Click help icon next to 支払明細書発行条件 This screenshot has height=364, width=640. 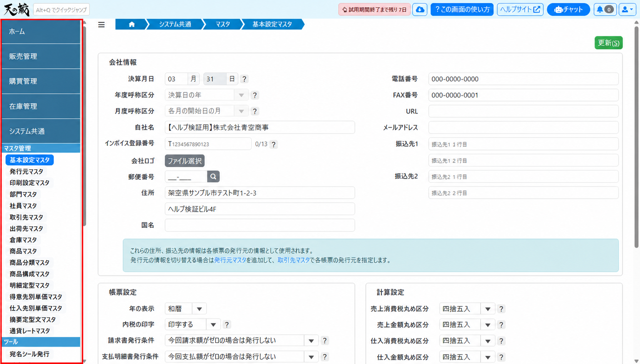click(x=324, y=357)
